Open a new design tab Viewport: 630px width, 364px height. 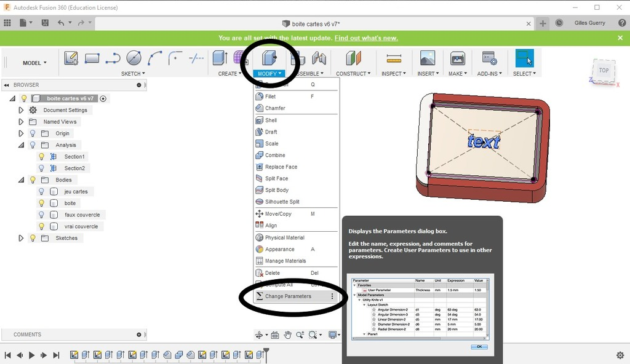tap(543, 23)
